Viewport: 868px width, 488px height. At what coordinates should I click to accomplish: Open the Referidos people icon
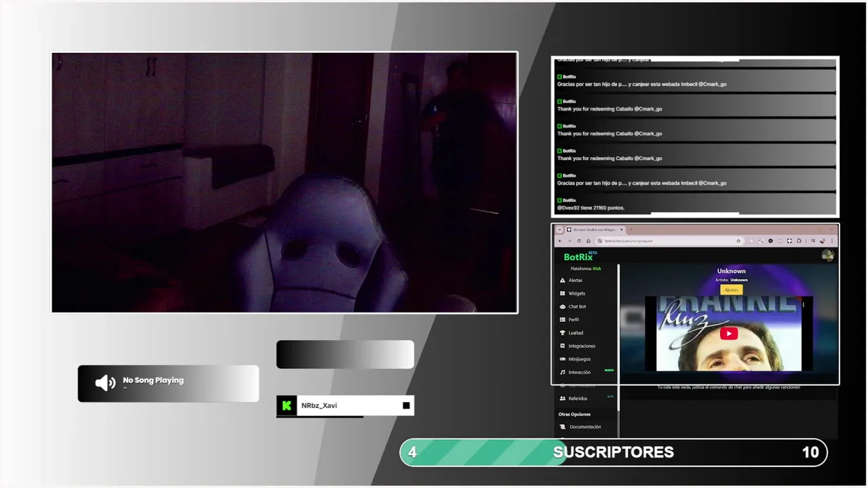[x=562, y=399]
